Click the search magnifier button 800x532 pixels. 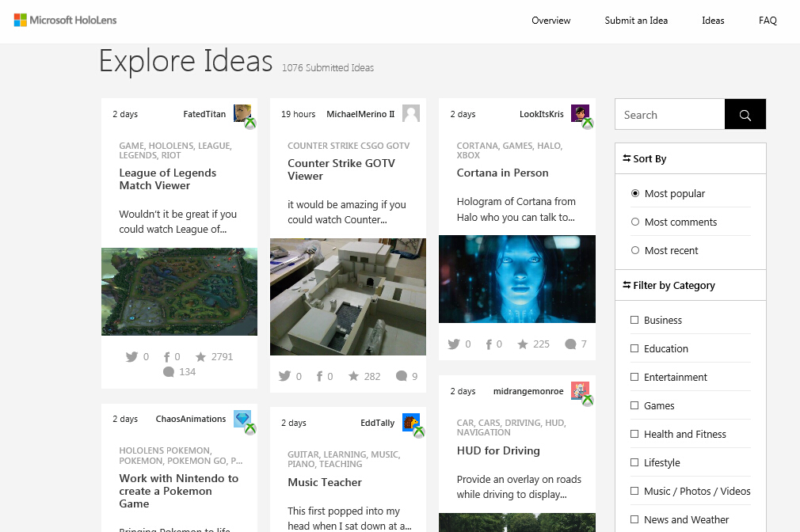pyautogui.click(x=745, y=114)
